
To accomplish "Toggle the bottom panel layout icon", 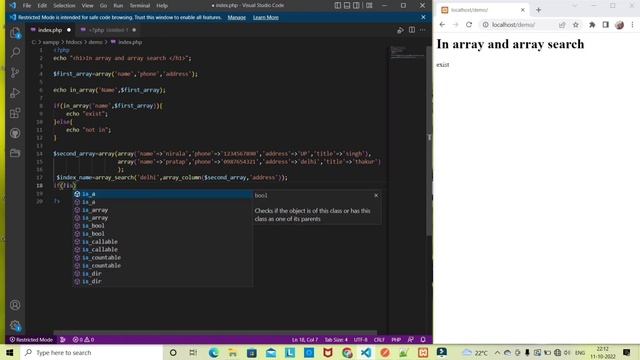I will pos(347,5).
